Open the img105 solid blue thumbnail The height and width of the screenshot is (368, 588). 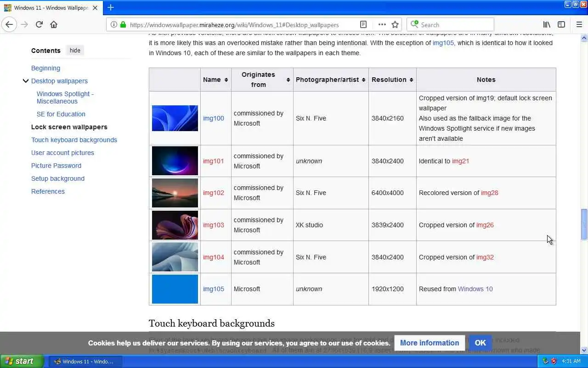point(175,289)
